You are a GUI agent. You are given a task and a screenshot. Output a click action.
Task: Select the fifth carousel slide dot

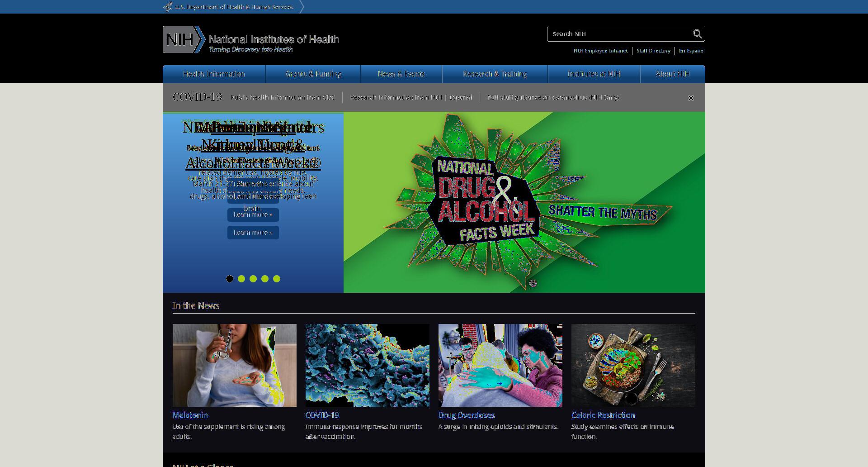(277, 279)
